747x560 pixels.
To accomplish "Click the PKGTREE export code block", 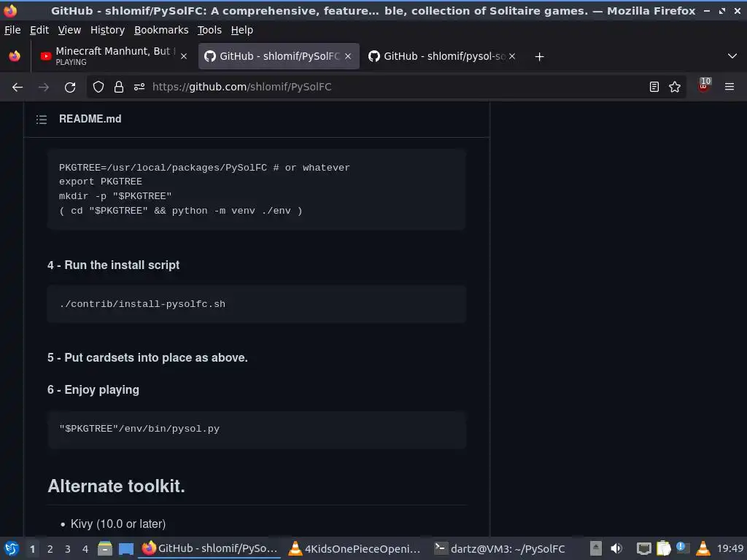I will pos(256,190).
